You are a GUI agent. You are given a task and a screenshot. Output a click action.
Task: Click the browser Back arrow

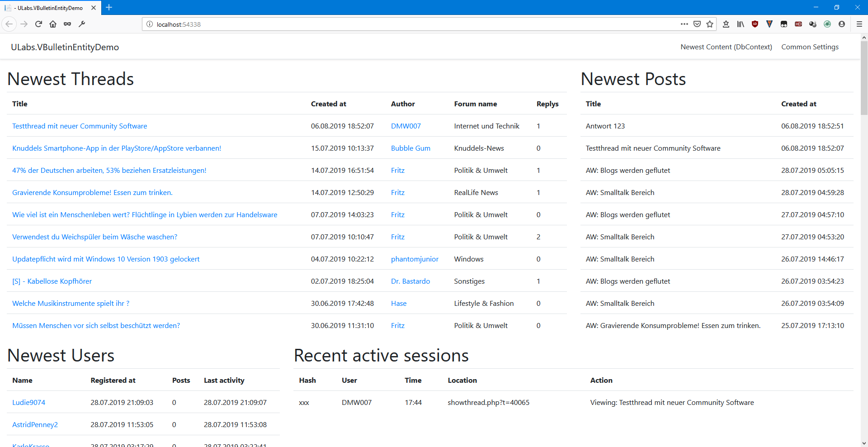[9, 24]
